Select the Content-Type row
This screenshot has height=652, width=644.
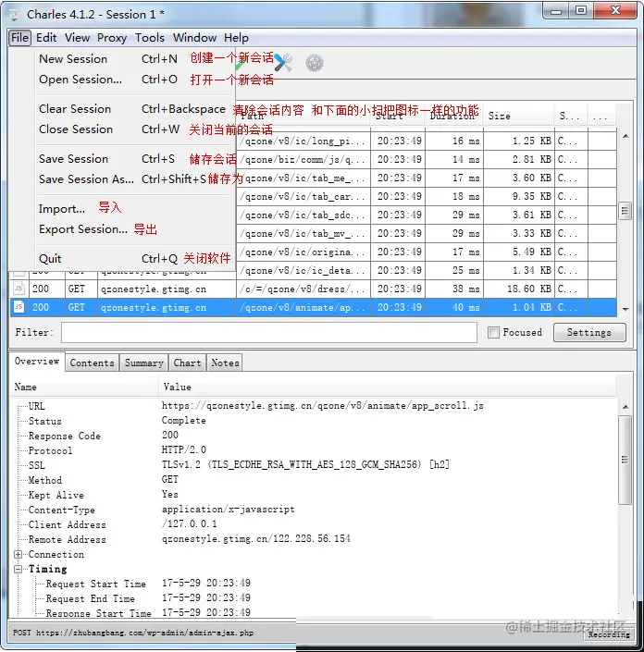click(314, 510)
